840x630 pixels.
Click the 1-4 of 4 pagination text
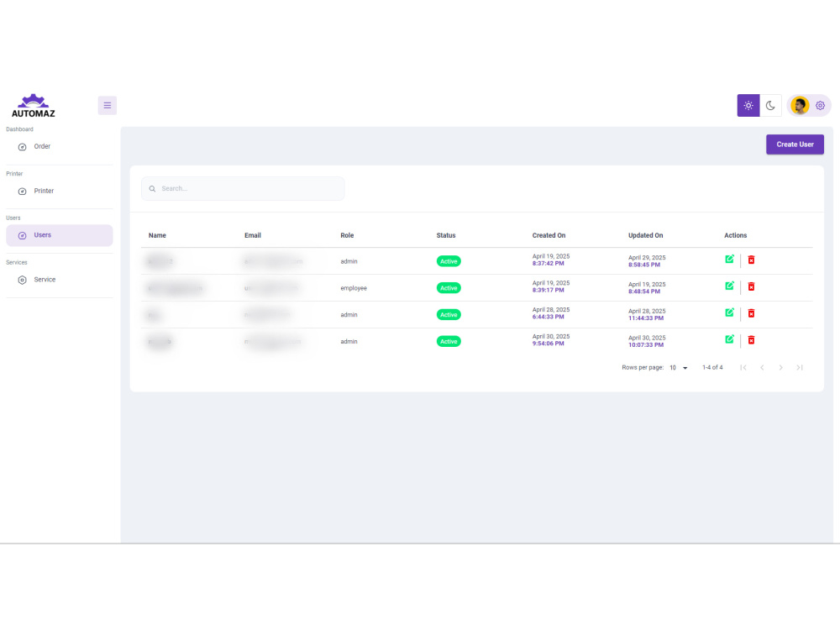(x=712, y=368)
